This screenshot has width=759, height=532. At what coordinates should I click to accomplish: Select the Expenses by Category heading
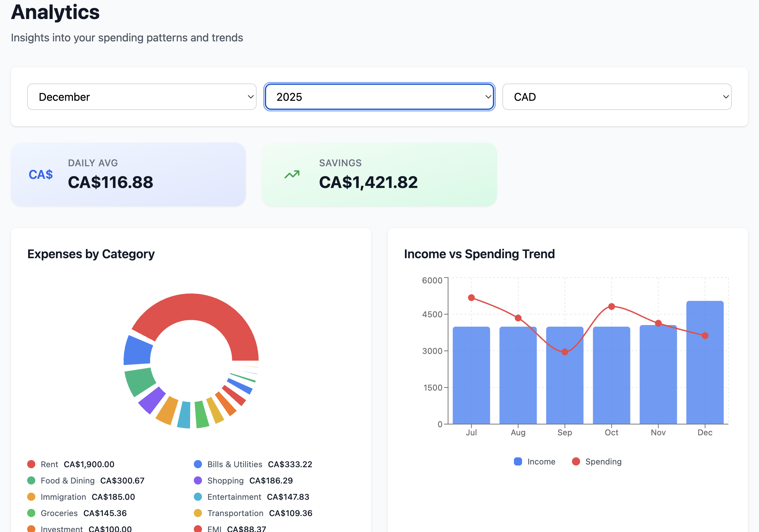[x=91, y=254]
